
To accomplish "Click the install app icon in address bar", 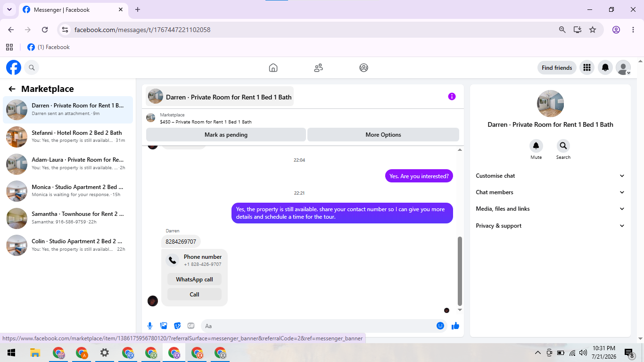I will 578,30.
